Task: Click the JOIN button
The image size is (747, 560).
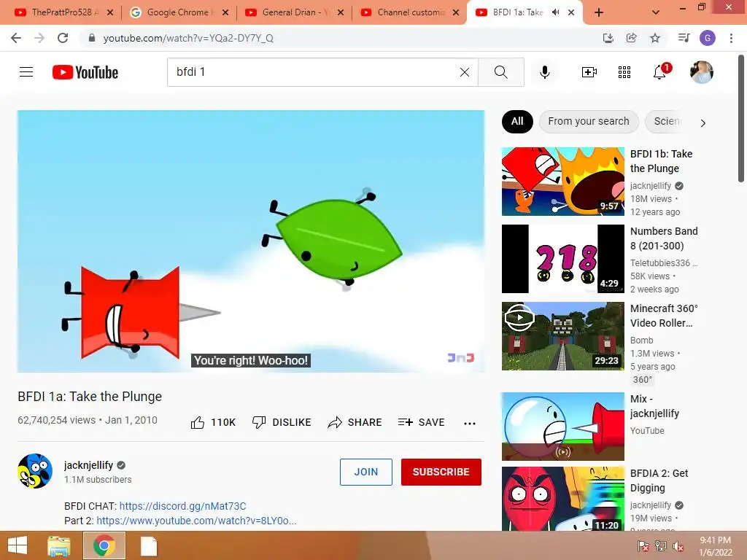Action: 366,472
